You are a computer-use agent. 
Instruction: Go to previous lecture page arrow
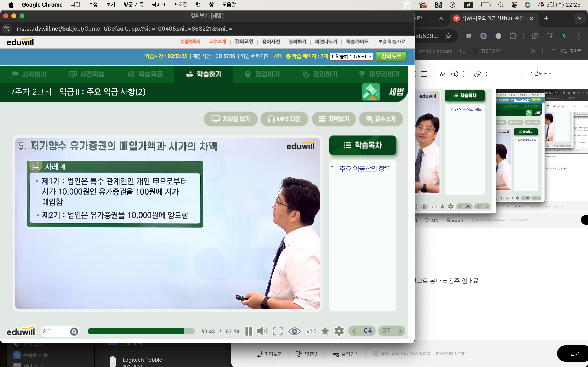click(354, 331)
